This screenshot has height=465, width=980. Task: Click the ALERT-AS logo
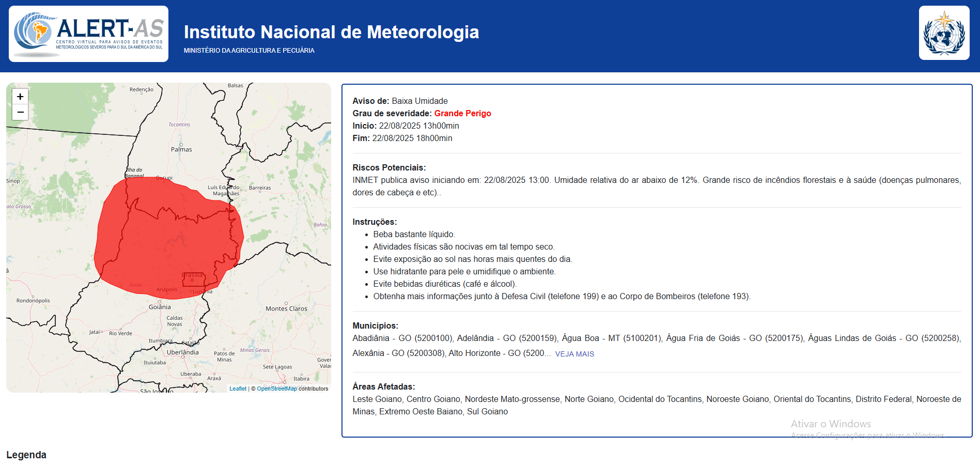pyautogui.click(x=88, y=34)
